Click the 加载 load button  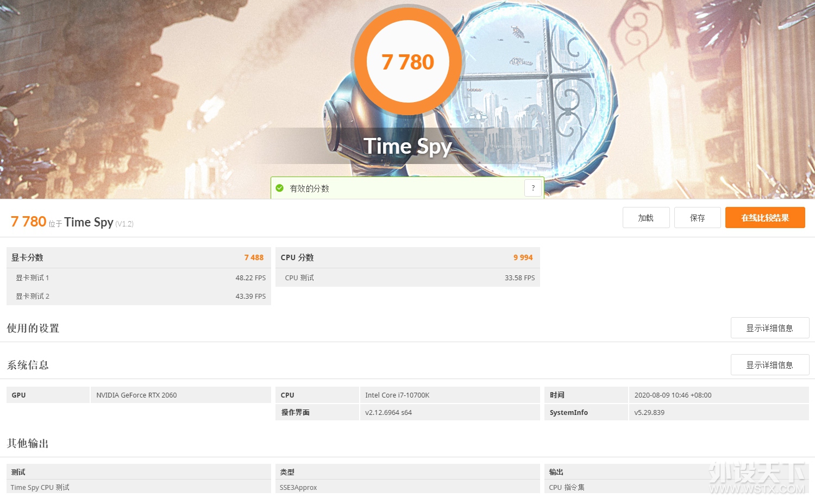pos(646,218)
